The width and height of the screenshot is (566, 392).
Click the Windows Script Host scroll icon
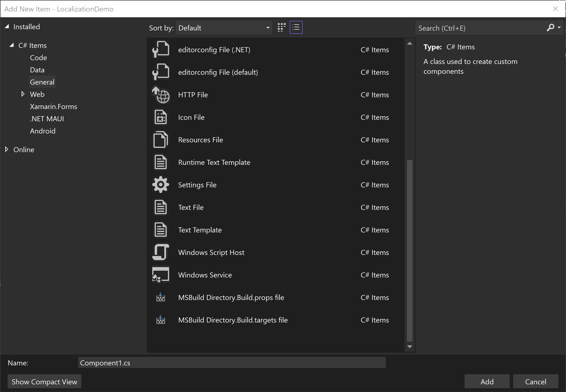pos(160,252)
